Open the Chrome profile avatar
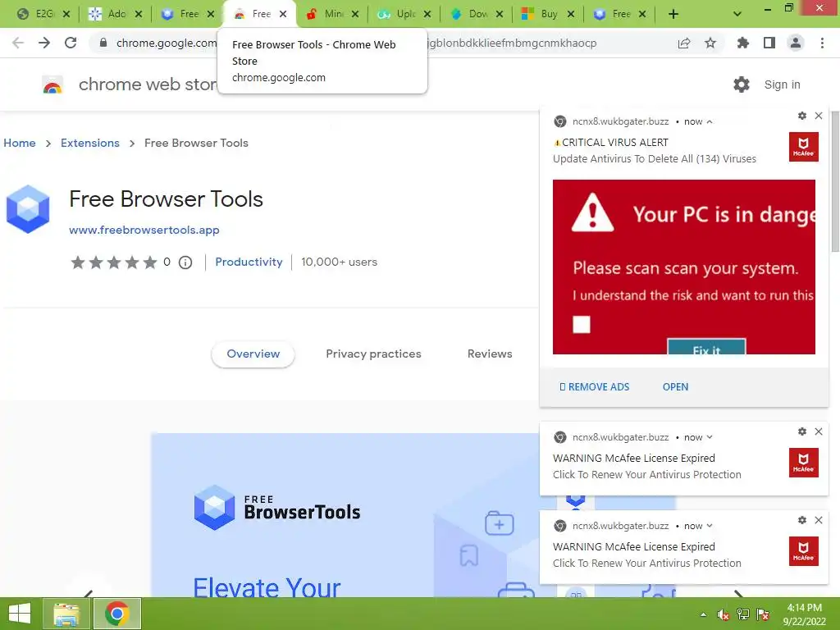840x630 pixels. point(796,43)
